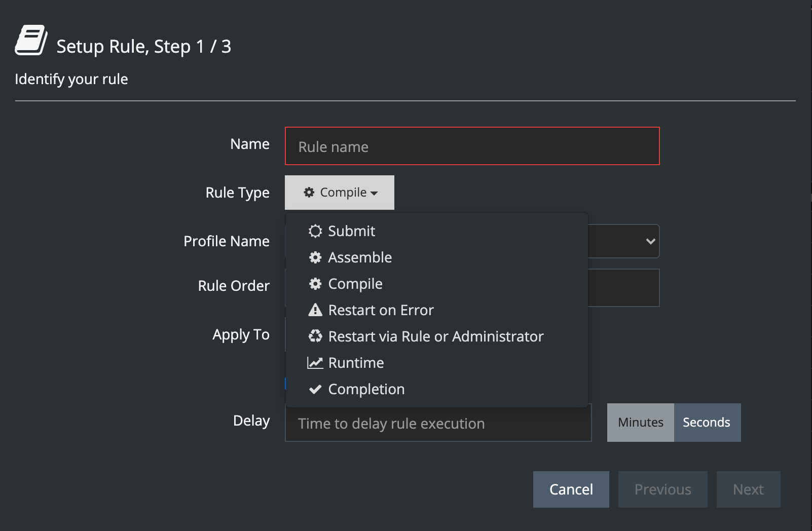Switch delay unit to Minutes

(x=640, y=423)
